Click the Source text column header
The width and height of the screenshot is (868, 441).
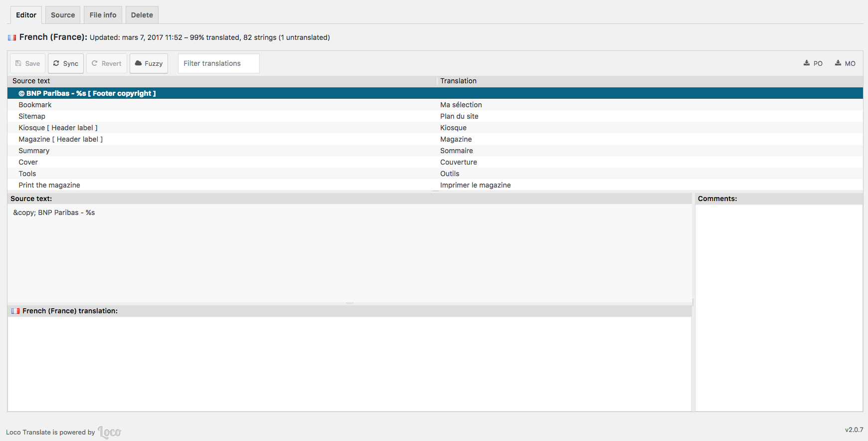pos(222,81)
